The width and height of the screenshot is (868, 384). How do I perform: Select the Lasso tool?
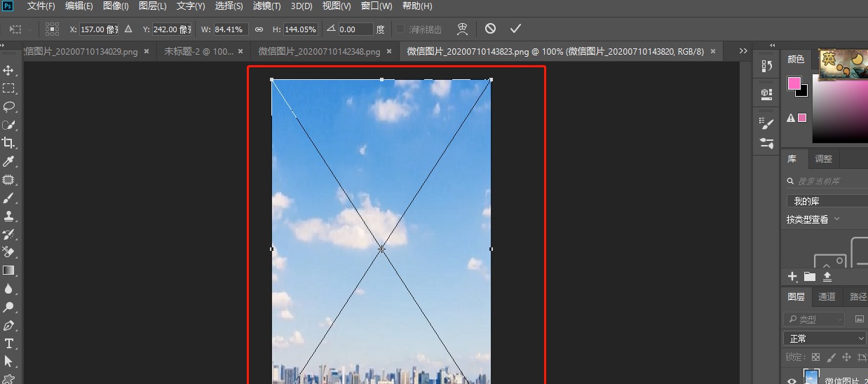[9, 107]
